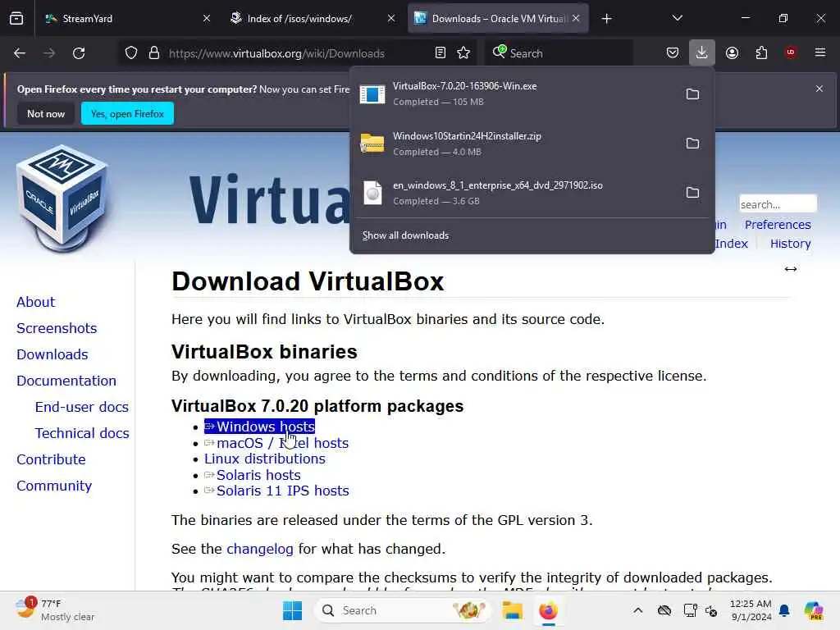Click the address bar URL

tap(276, 53)
